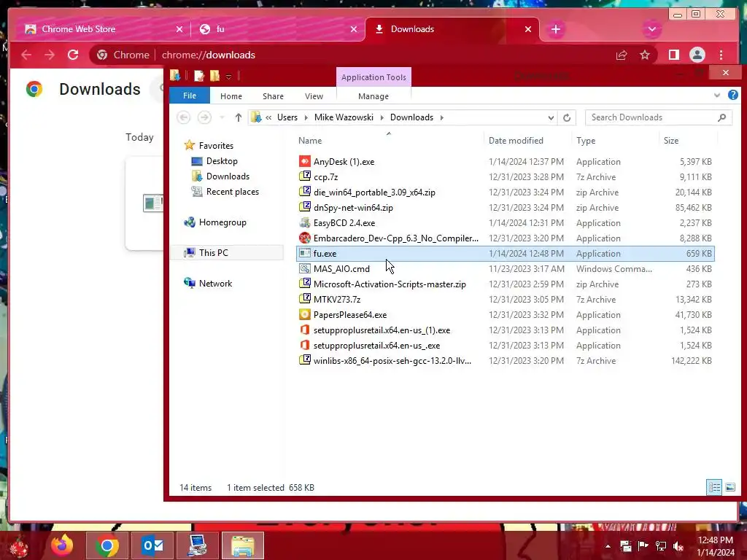Viewport: 747px width, 560px height.
Task: Open the Home ribbon tab
Action: click(231, 96)
